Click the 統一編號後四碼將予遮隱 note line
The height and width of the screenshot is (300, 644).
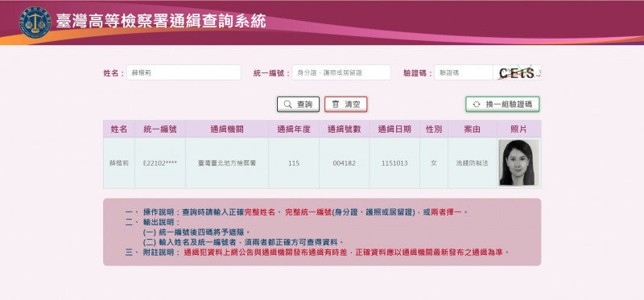coord(196,232)
